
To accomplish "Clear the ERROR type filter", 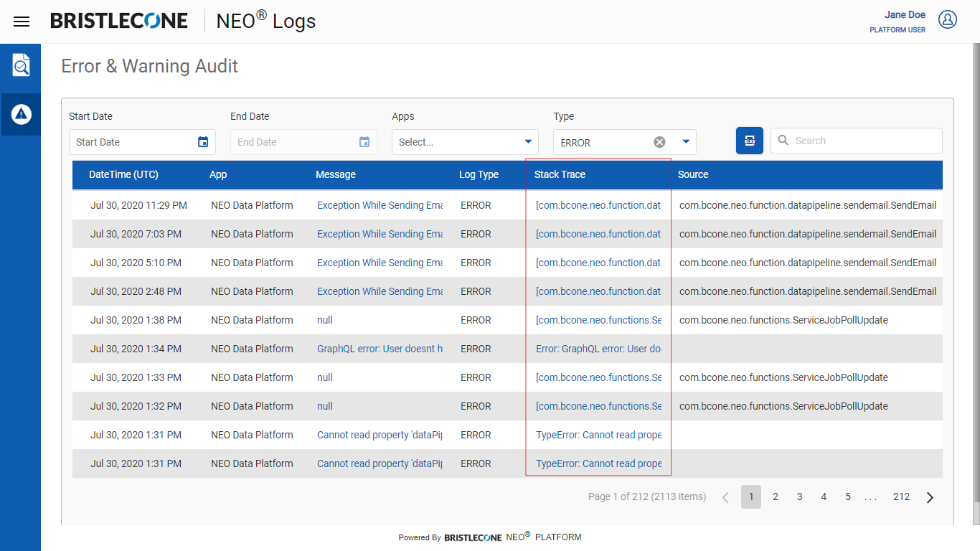I will coord(659,142).
